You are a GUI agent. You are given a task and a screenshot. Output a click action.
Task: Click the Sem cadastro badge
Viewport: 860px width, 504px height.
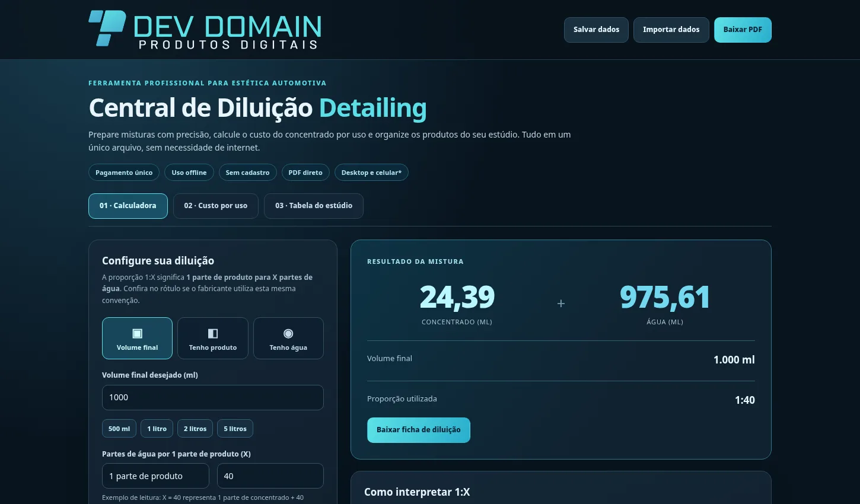(247, 173)
